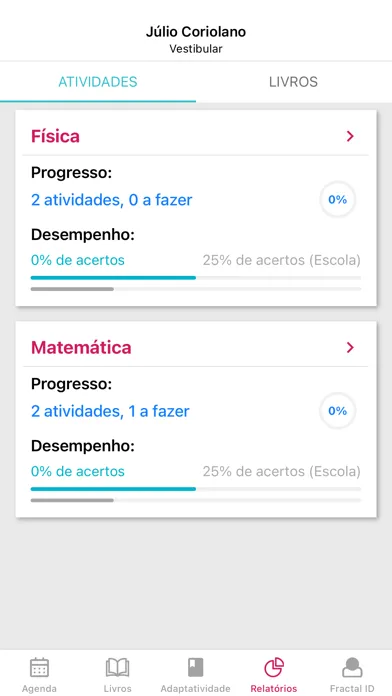Click the Matemática card title
This screenshot has height=696, width=392.
[x=81, y=348]
